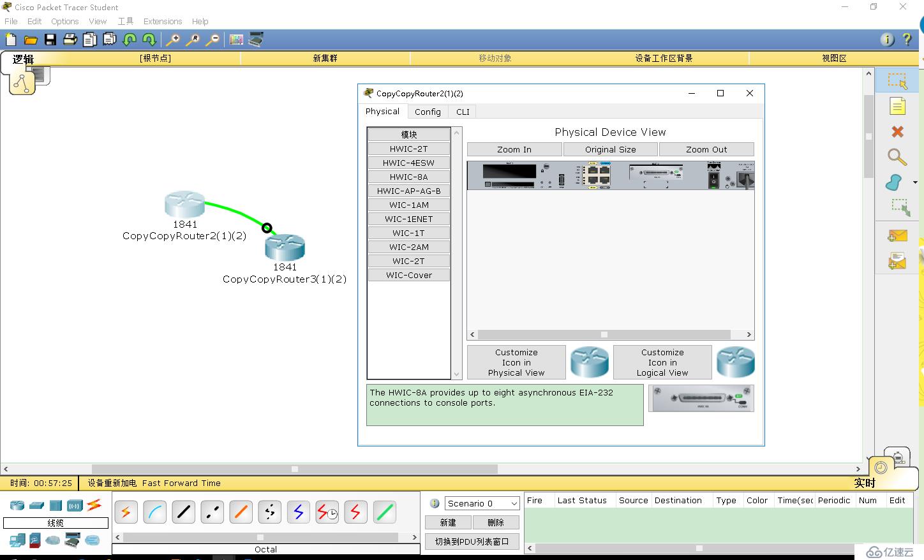
Task: Pick the automatic connection lightning cable
Action: tap(126, 512)
